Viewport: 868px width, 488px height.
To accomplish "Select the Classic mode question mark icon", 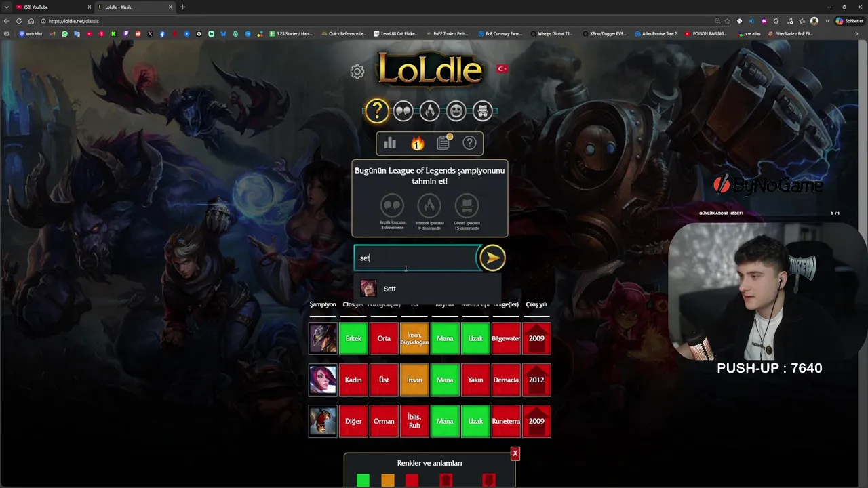I will (x=377, y=110).
